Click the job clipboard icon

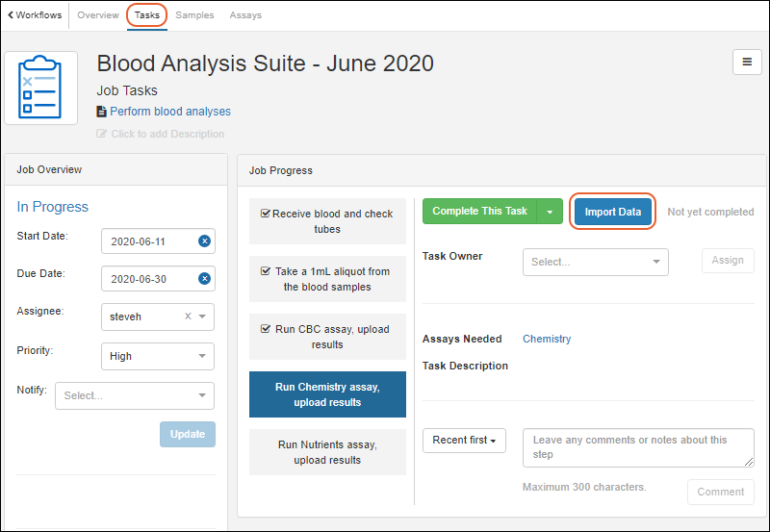coord(40,89)
